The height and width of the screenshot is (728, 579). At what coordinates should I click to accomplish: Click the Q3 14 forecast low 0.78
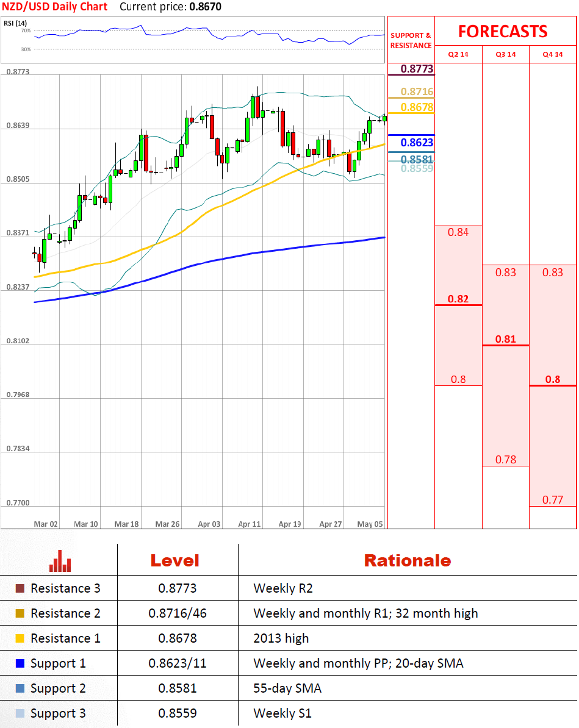coord(506,460)
